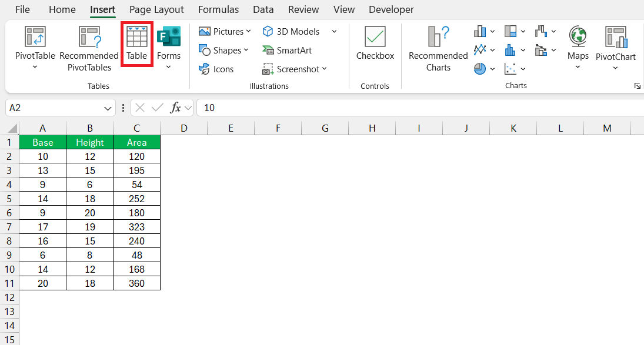644x345 pixels.
Task: Open the Name Box dropdown
Action: point(108,108)
